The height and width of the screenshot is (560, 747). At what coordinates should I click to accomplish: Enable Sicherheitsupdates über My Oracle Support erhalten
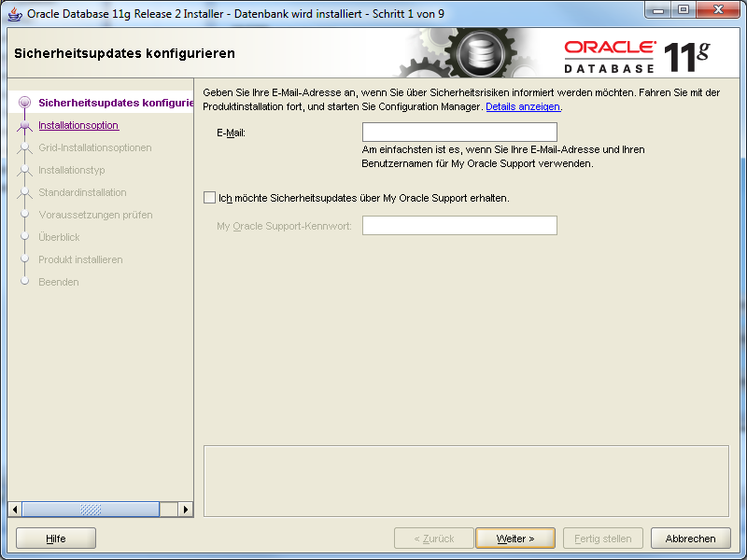tap(209, 198)
